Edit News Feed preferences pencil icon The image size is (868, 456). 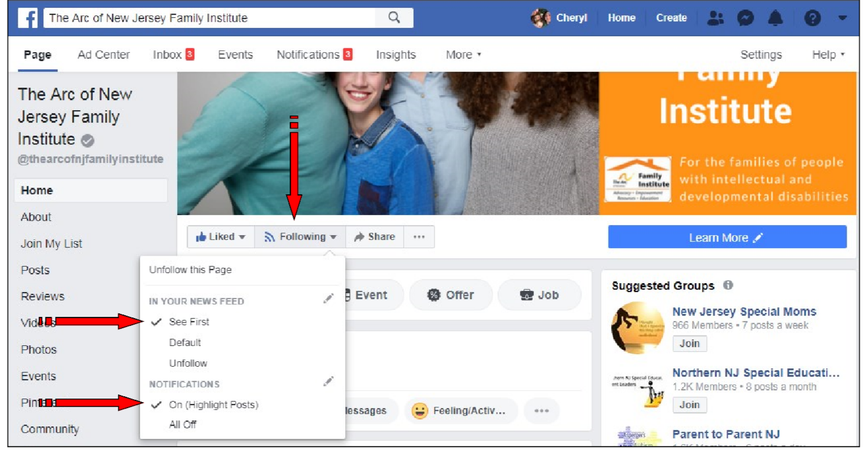(329, 299)
